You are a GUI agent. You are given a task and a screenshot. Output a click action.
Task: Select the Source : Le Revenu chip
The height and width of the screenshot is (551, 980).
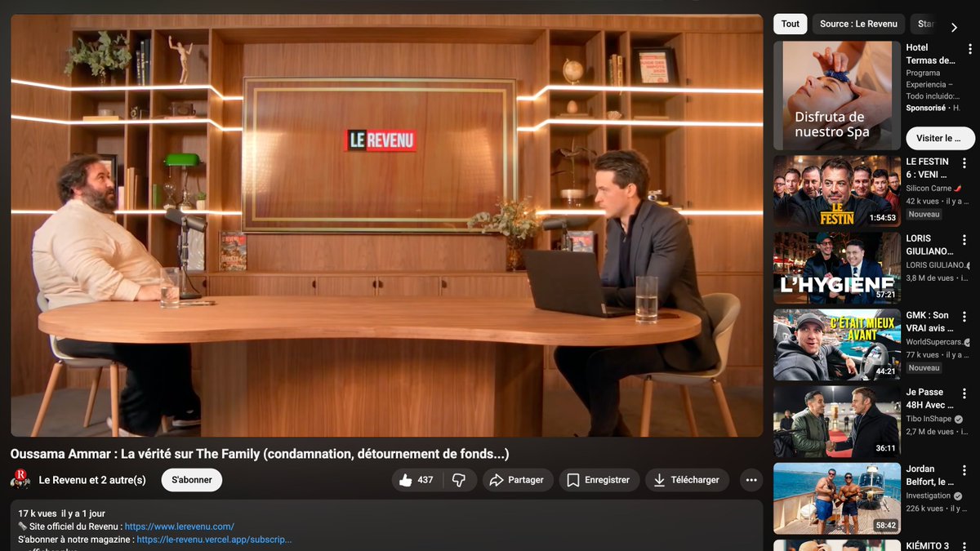click(x=858, y=24)
